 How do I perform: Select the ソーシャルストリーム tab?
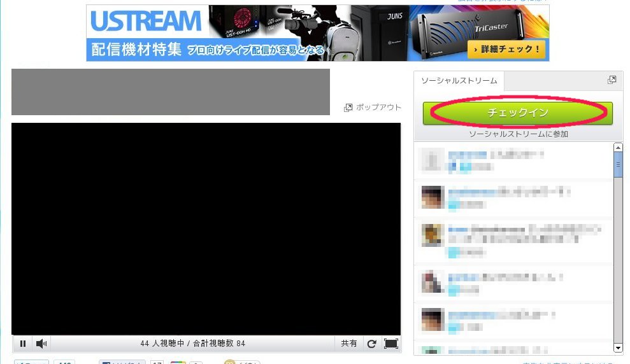(x=459, y=81)
